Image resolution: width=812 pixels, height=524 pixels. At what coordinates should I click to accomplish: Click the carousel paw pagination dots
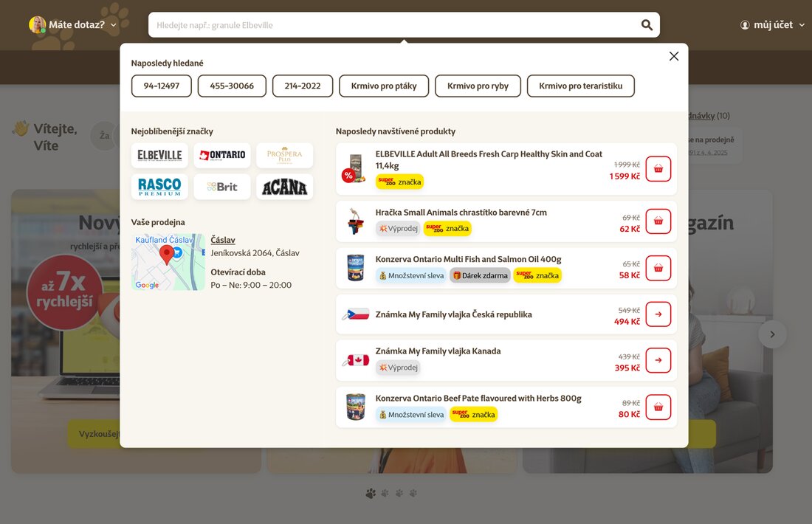pos(391,493)
